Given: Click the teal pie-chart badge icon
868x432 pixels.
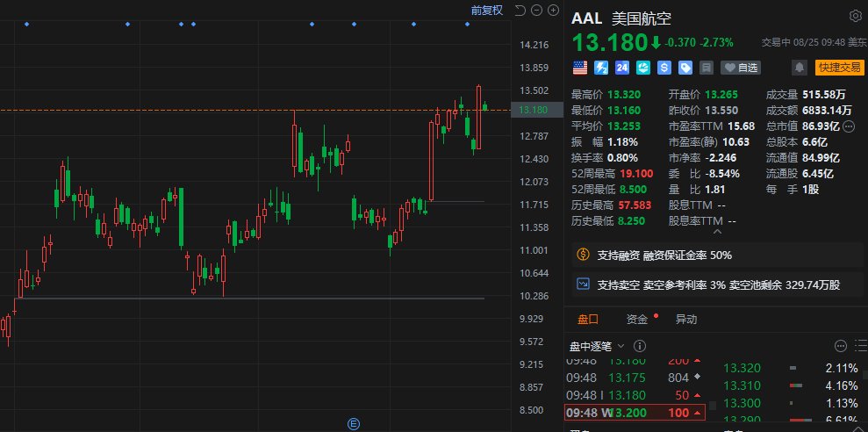Looking at the screenshot, I should tap(643, 68).
